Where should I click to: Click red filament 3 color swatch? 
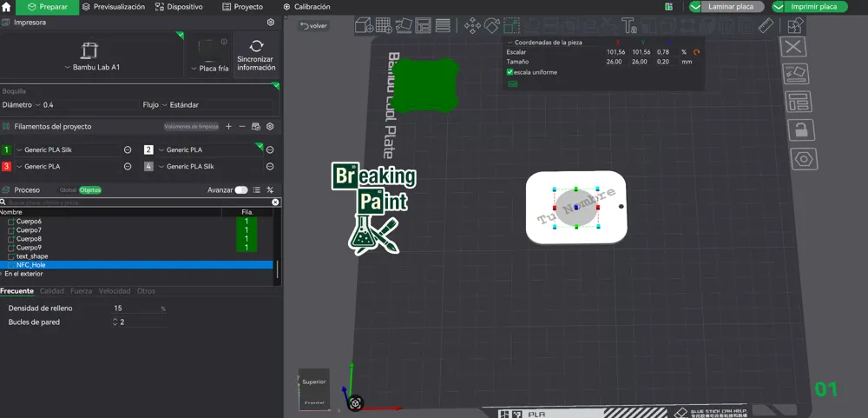point(7,166)
